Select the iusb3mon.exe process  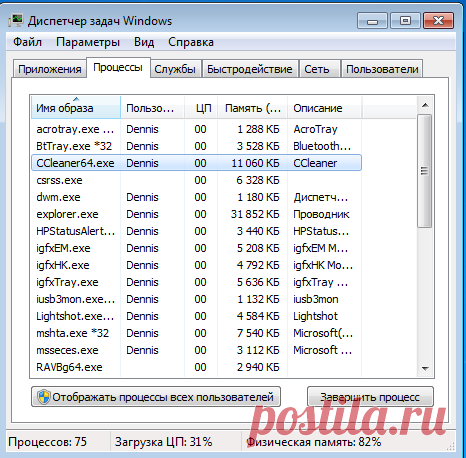(196, 299)
